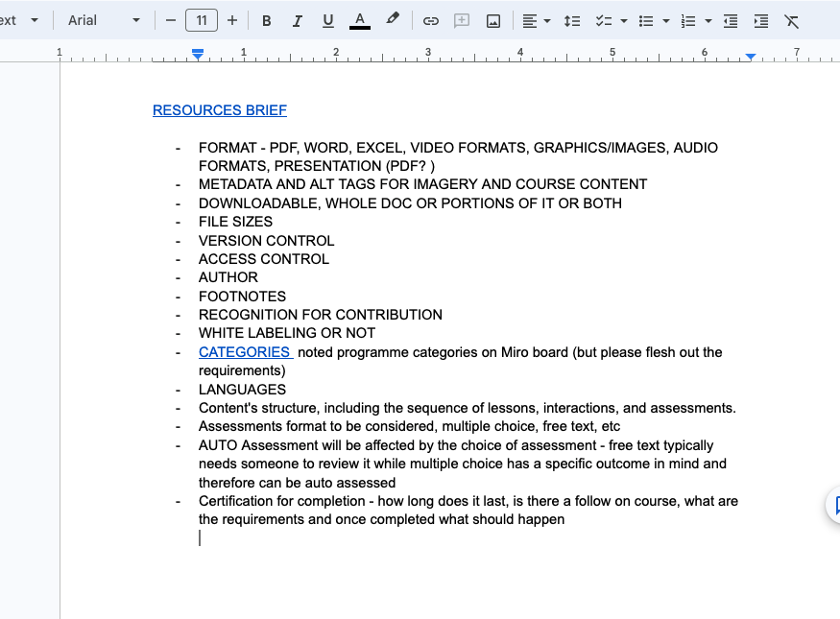Open line and paragraph spacing options
The image size is (840, 619).
(572, 20)
